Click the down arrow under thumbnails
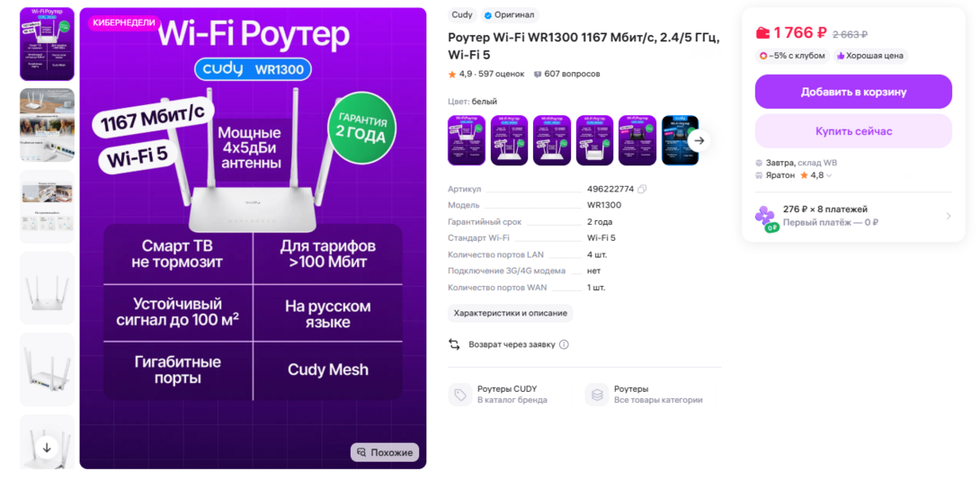This screenshot has height=480, width=980. 46,447
